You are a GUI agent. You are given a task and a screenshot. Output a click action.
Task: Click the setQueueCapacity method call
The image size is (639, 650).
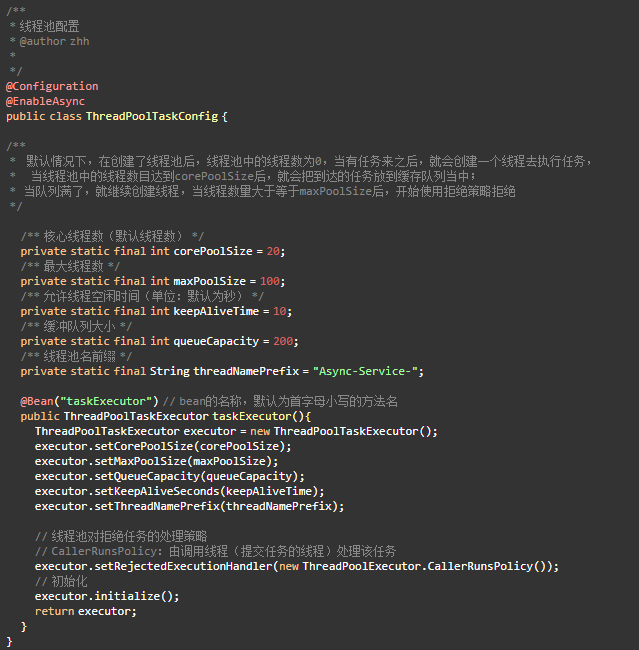pos(148,476)
